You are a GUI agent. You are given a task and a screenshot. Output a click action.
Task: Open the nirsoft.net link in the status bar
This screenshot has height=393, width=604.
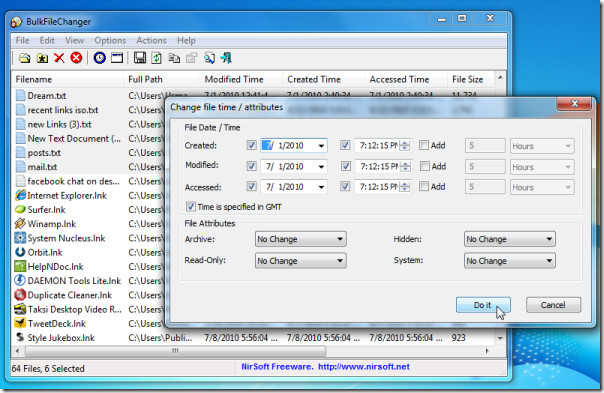pyautogui.click(x=364, y=366)
